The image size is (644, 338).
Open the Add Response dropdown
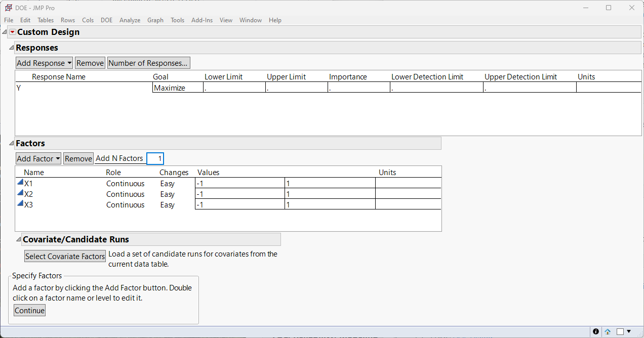click(x=44, y=63)
